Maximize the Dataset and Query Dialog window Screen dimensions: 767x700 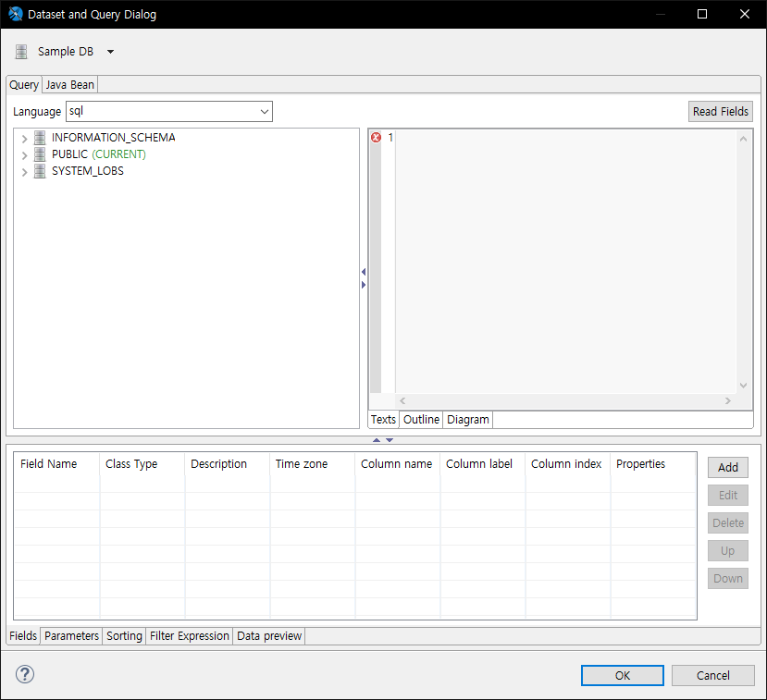702,14
